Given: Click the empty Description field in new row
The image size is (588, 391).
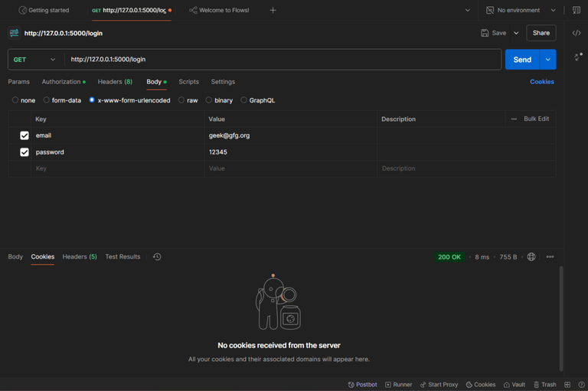Looking at the screenshot, I should tap(466, 168).
